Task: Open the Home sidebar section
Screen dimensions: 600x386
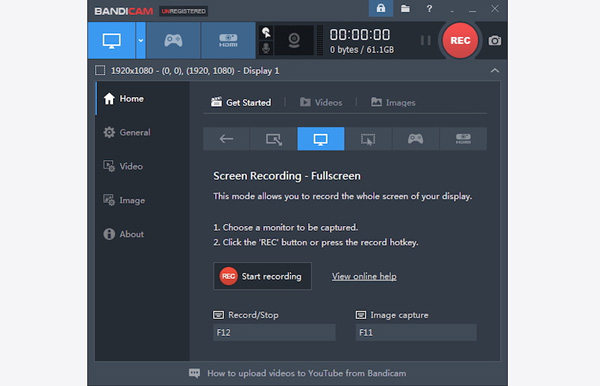Action: 142,99
